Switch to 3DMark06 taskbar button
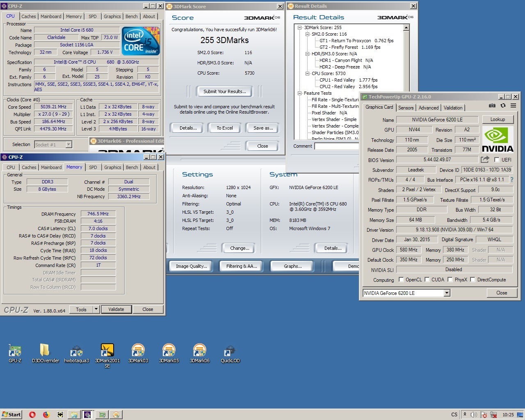This screenshot has width=525, height=420. pyautogui.click(x=116, y=415)
